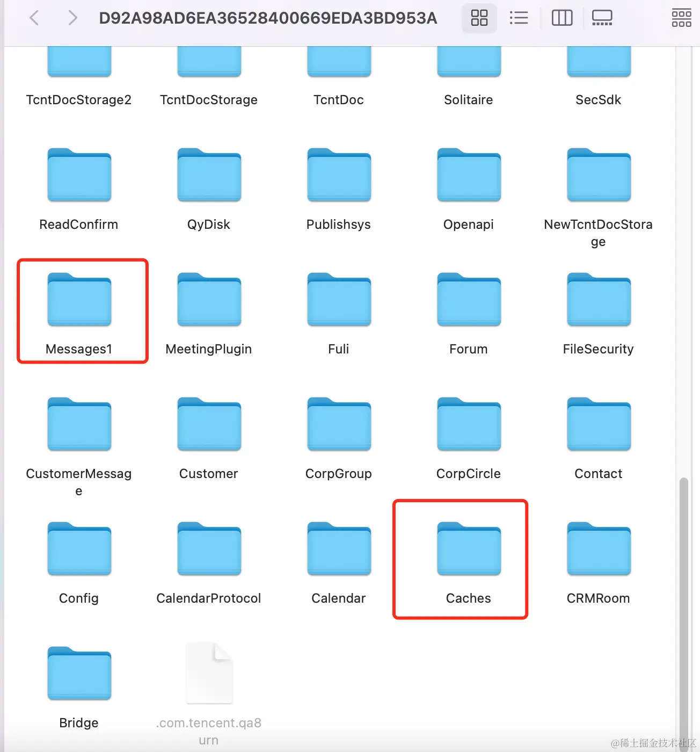Click the "Openapi" folder name label

pos(469,225)
